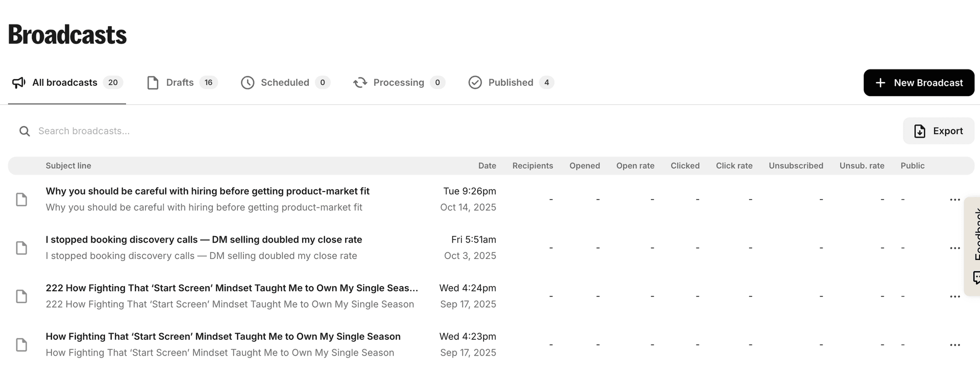Click the draft icon for the '222 How Fighting' row
This screenshot has width=980, height=376.
(21, 296)
